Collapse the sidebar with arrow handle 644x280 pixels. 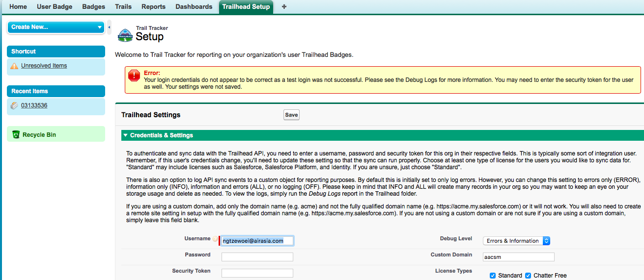(x=109, y=27)
